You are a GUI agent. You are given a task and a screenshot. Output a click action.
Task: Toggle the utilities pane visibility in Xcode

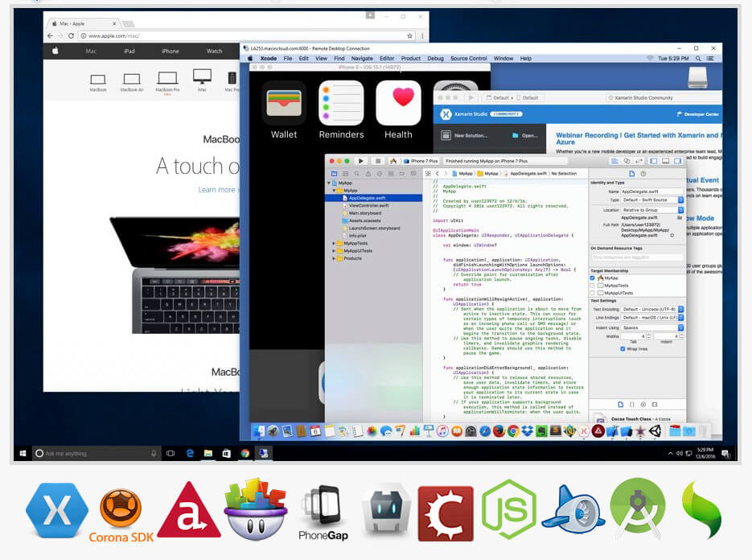tap(677, 161)
